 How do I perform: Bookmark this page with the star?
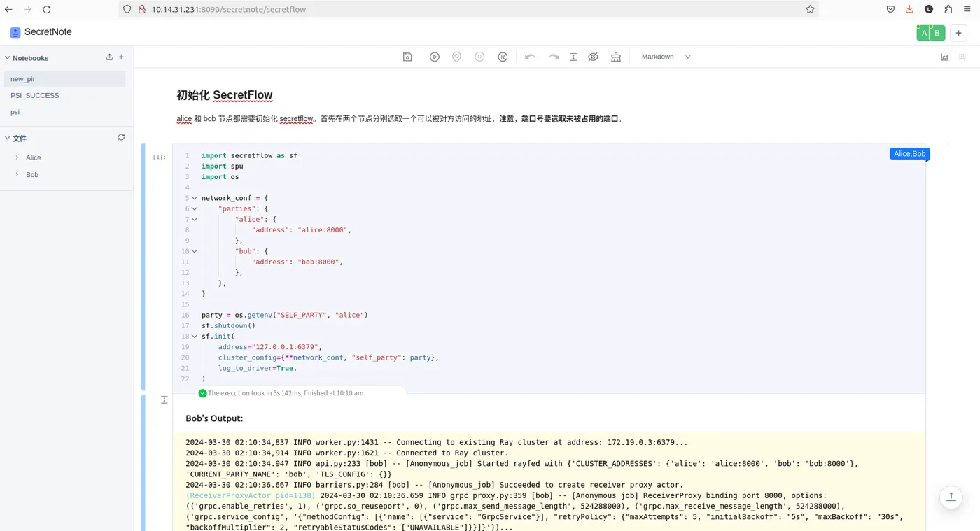(x=810, y=9)
